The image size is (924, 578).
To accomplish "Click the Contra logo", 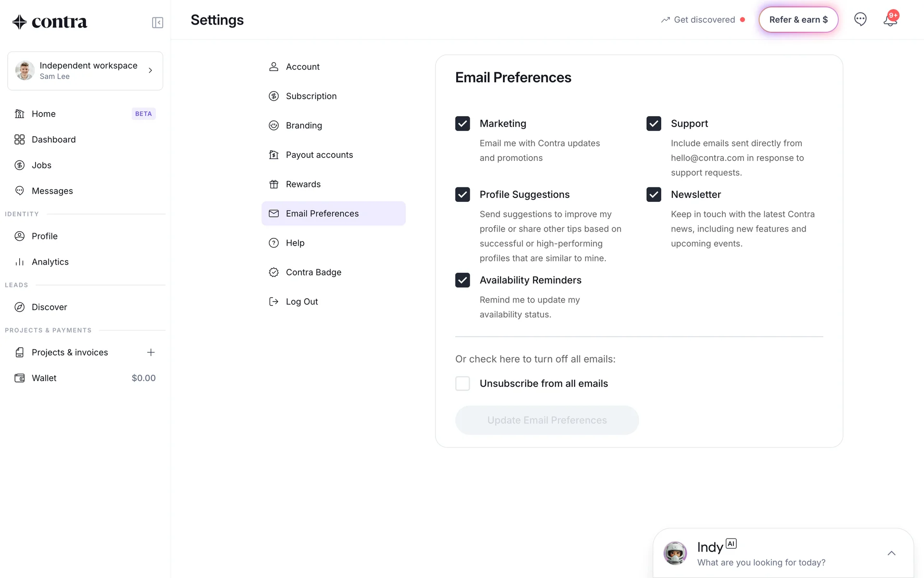I will (x=50, y=22).
